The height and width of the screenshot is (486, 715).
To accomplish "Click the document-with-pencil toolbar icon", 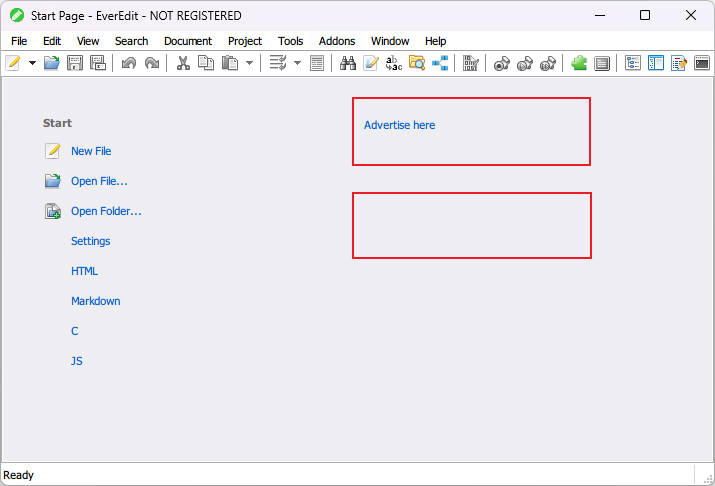I will click(x=371, y=63).
